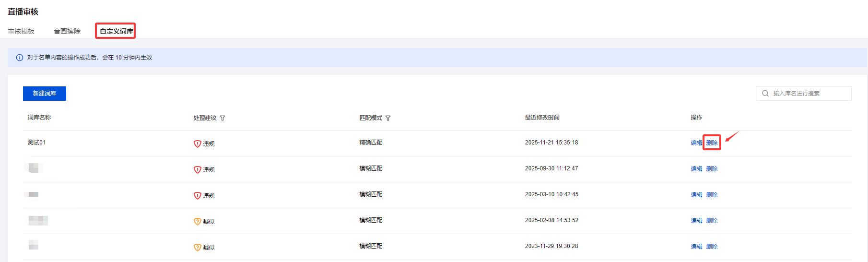The image size is (868, 262).
Task: Select the 自定义词库 tab
Action: tap(116, 31)
